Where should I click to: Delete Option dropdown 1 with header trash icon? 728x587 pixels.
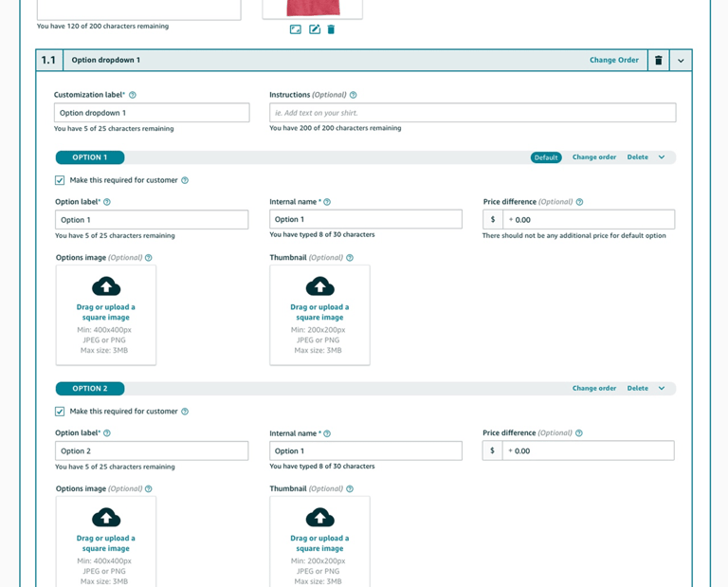pyautogui.click(x=659, y=61)
